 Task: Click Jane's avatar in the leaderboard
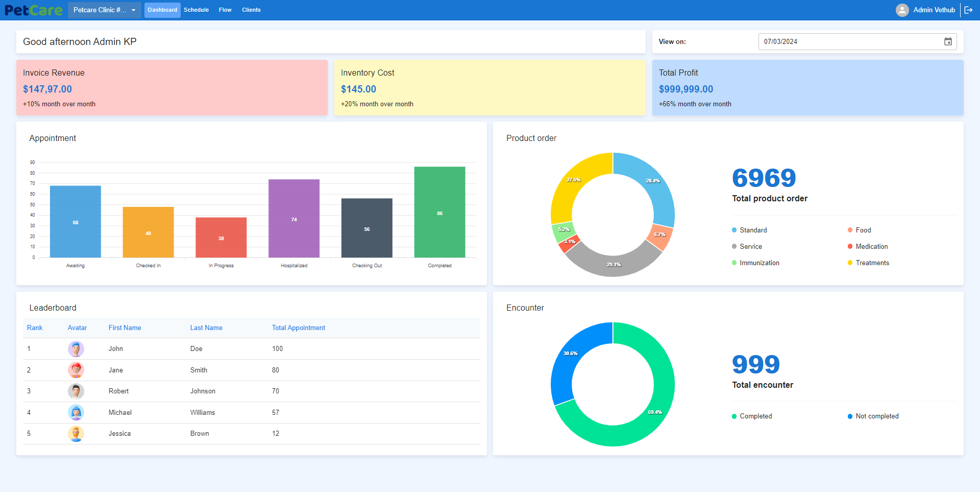(76, 370)
